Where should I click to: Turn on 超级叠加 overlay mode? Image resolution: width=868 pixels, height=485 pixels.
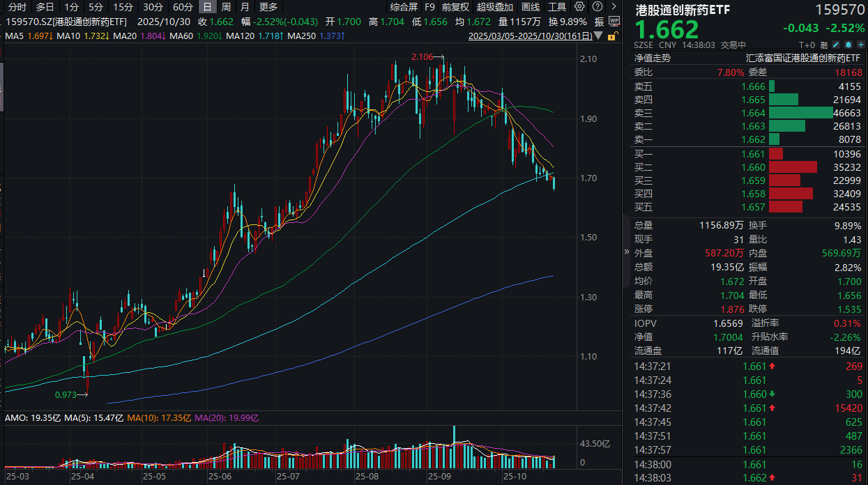coord(495,7)
